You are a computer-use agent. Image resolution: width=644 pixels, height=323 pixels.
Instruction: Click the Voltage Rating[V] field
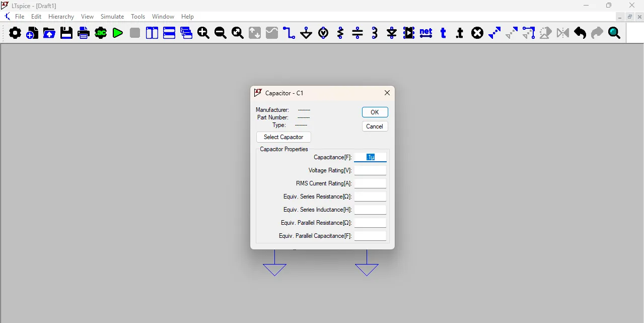(x=370, y=170)
